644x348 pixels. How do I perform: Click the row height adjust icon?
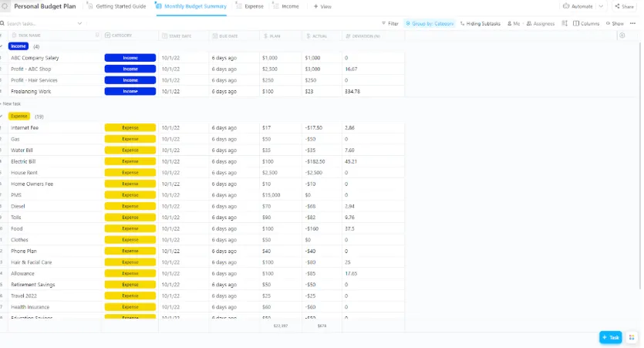point(565,23)
